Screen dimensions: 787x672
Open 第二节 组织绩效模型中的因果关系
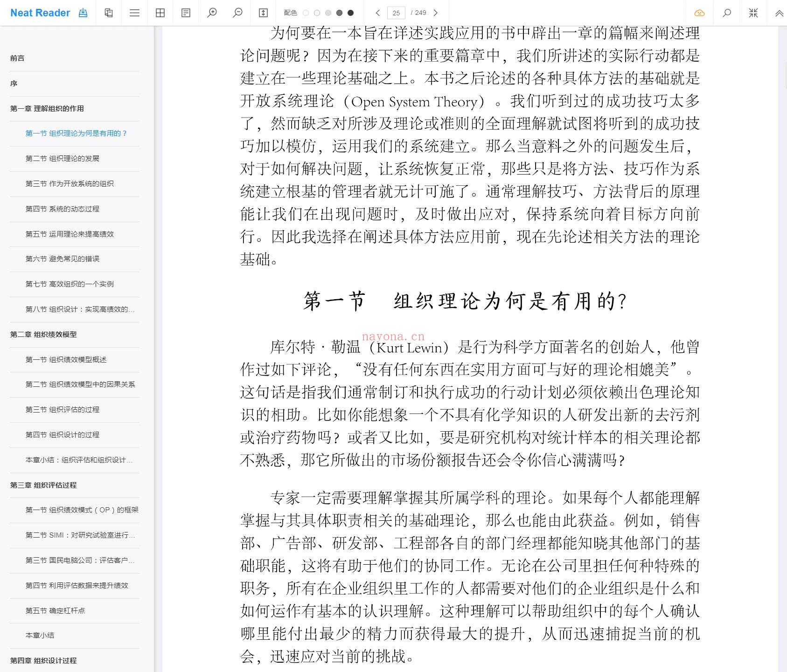tap(80, 385)
